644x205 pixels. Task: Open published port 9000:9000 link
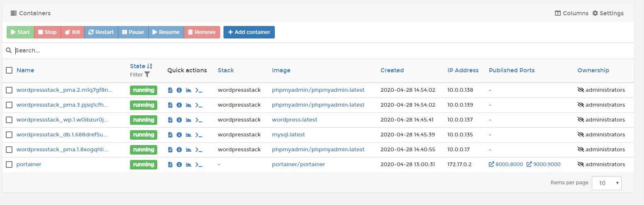tap(543, 164)
